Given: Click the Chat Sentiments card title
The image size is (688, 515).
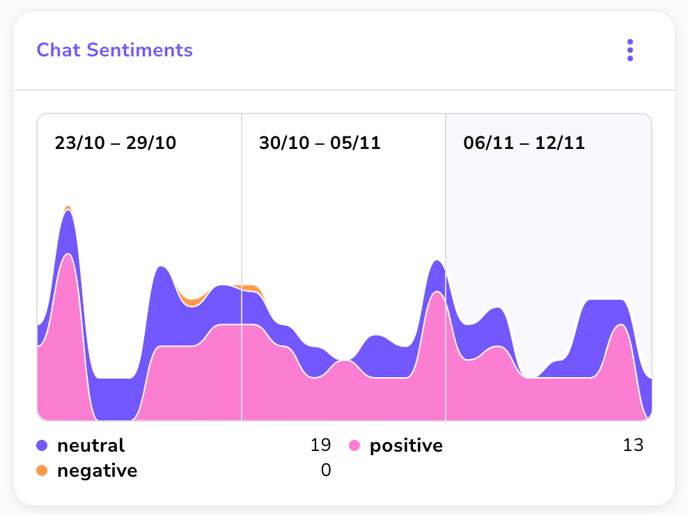Looking at the screenshot, I should (x=114, y=50).
